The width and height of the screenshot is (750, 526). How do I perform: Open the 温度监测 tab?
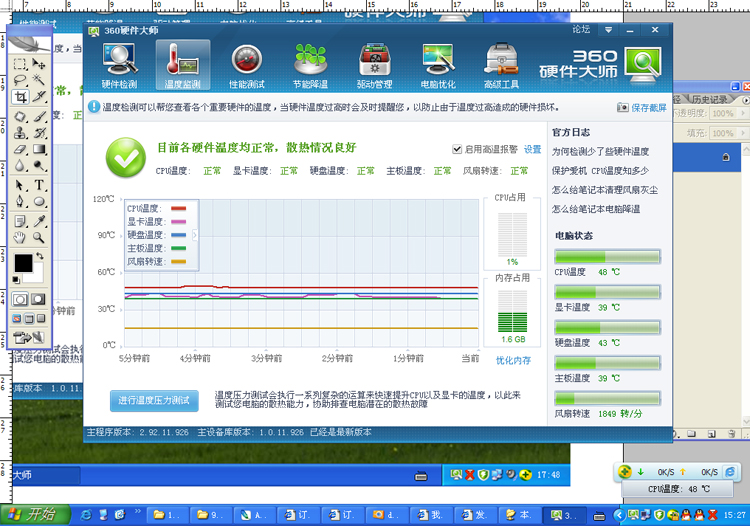(x=183, y=65)
